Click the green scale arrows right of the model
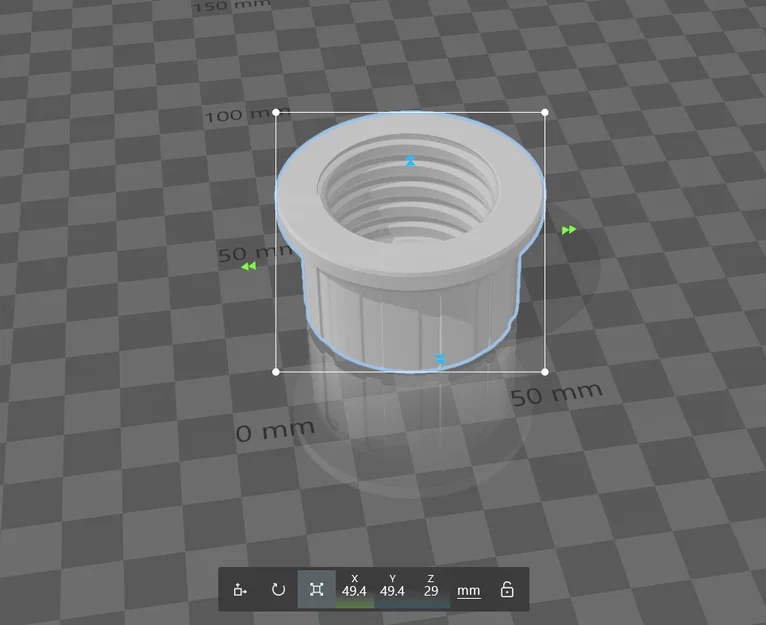This screenshot has height=625, width=766. (x=569, y=230)
